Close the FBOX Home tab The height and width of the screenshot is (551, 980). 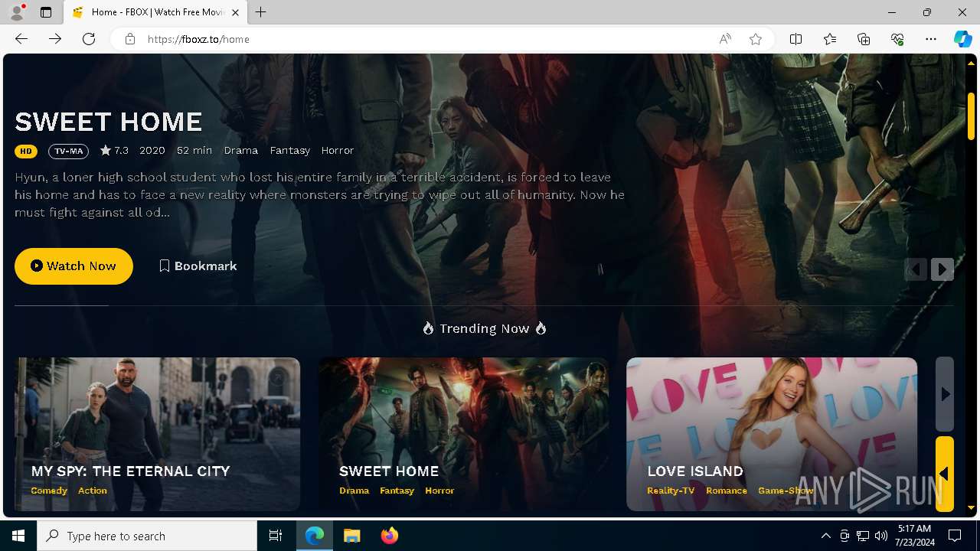[x=235, y=12]
